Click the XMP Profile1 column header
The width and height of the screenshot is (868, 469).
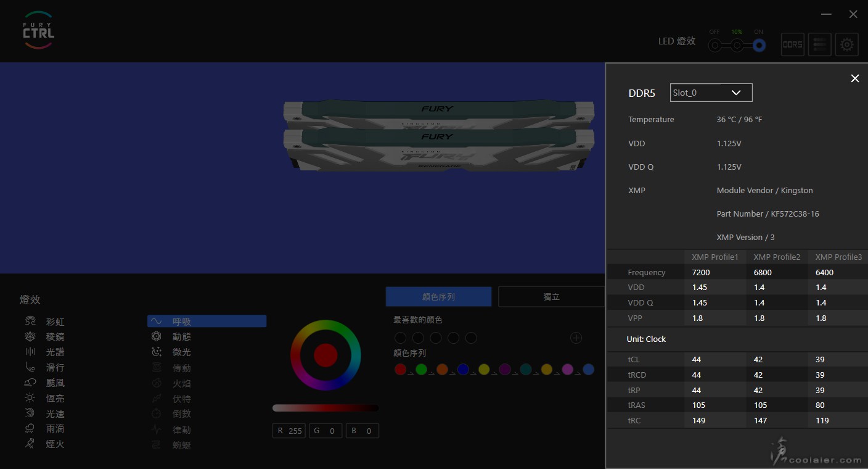click(714, 257)
